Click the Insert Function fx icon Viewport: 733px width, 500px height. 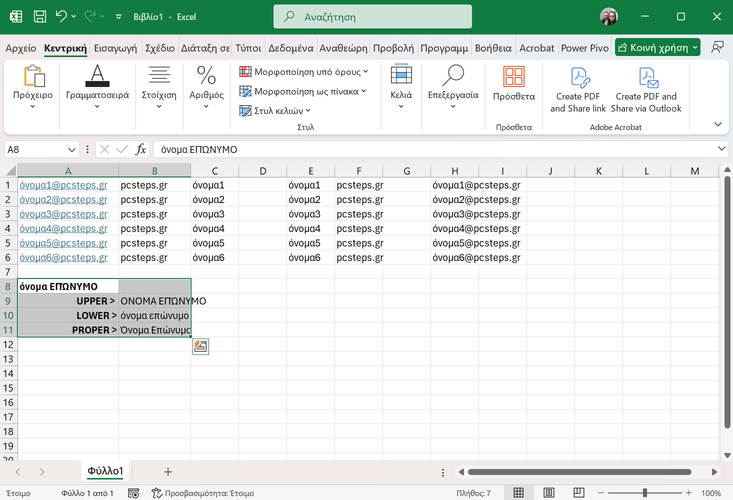(x=141, y=149)
